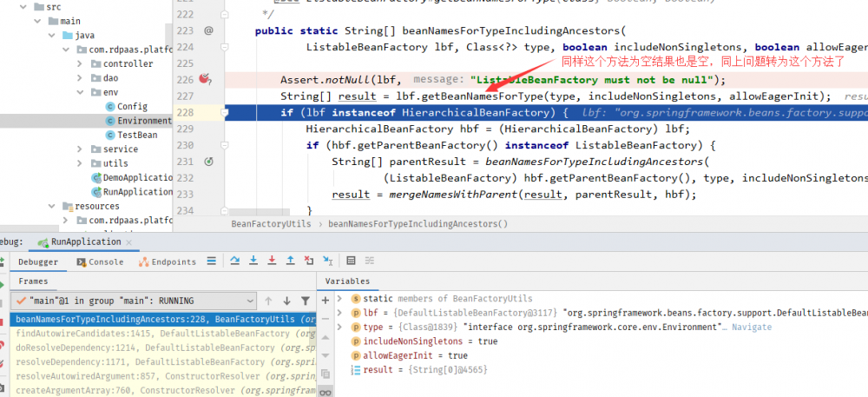The height and width of the screenshot is (397, 868).
Task: Click the Trace Current Stream Chain icon
Action: [369, 261]
